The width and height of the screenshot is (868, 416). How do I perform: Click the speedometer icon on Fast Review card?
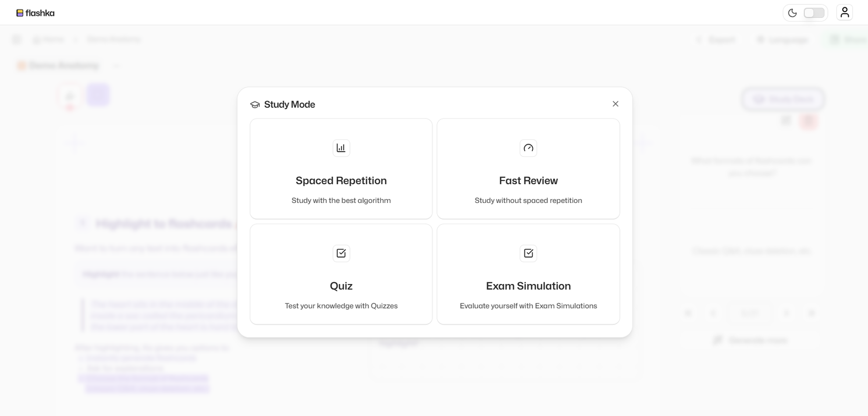click(x=528, y=148)
